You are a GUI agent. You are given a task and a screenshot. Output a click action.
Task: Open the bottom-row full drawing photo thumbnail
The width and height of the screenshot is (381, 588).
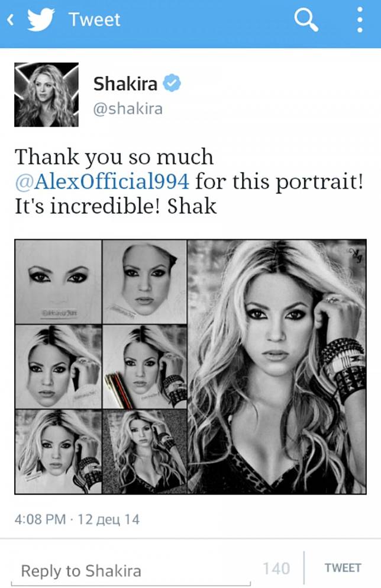click(144, 451)
